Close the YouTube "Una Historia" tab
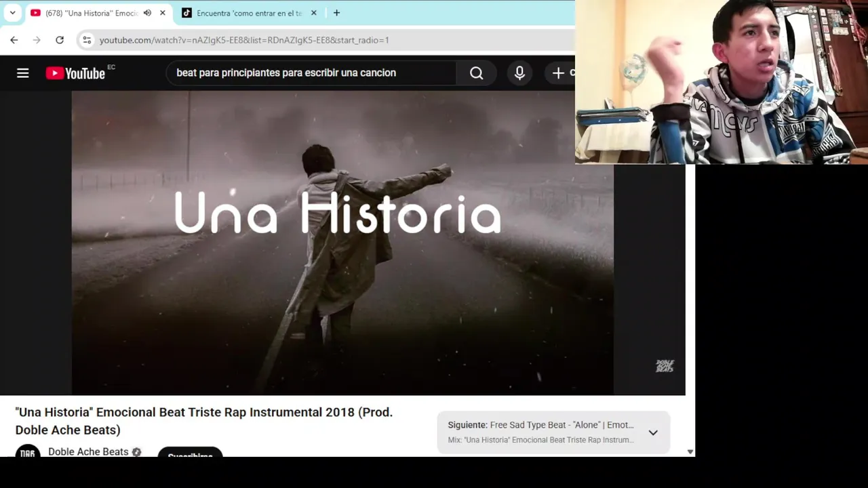Image resolution: width=868 pixels, height=488 pixels. tap(163, 13)
